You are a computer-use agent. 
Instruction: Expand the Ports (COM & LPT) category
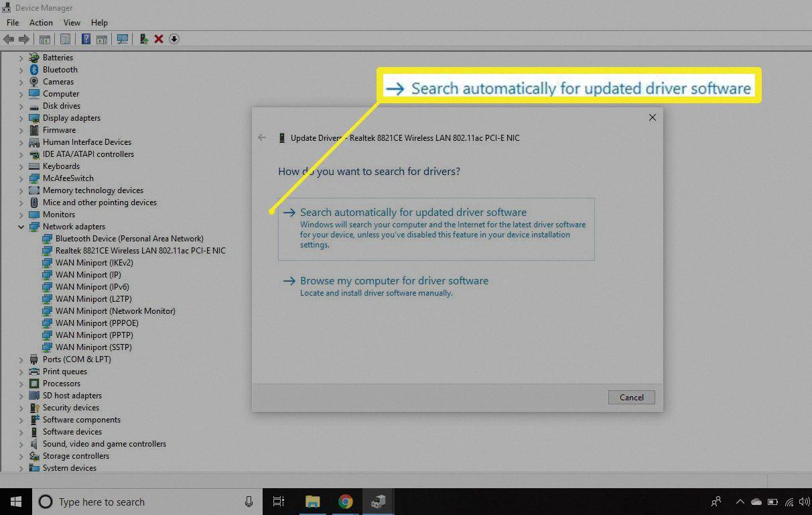[x=21, y=359]
